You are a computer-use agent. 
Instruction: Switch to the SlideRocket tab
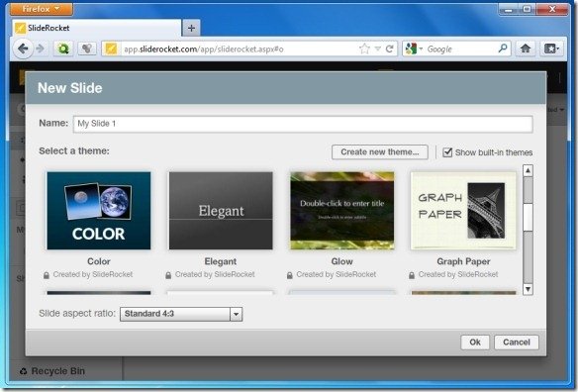click(x=97, y=28)
